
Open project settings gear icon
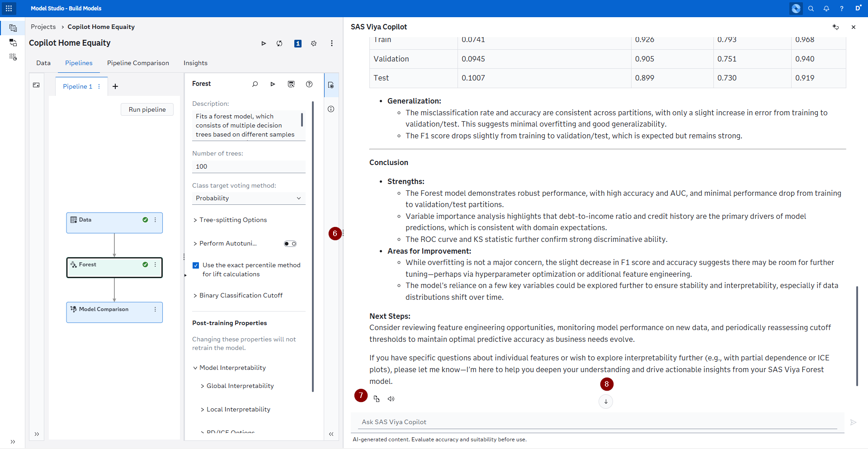click(314, 43)
